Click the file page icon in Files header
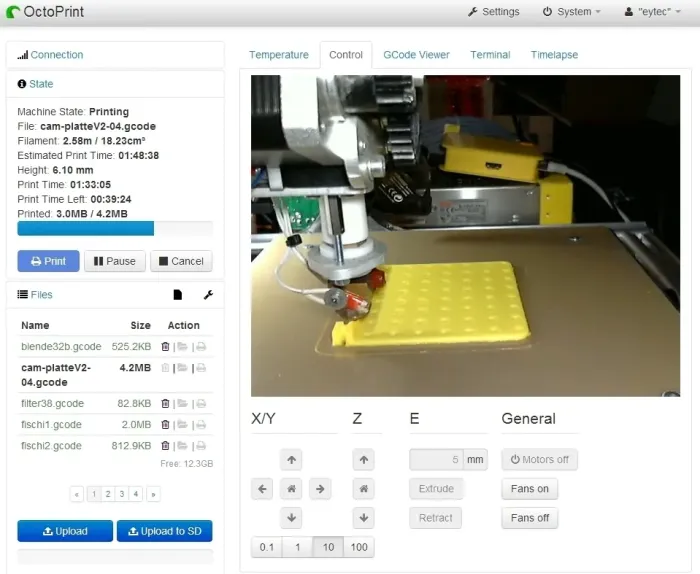The height and width of the screenshot is (574, 700). pyautogui.click(x=177, y=295)
